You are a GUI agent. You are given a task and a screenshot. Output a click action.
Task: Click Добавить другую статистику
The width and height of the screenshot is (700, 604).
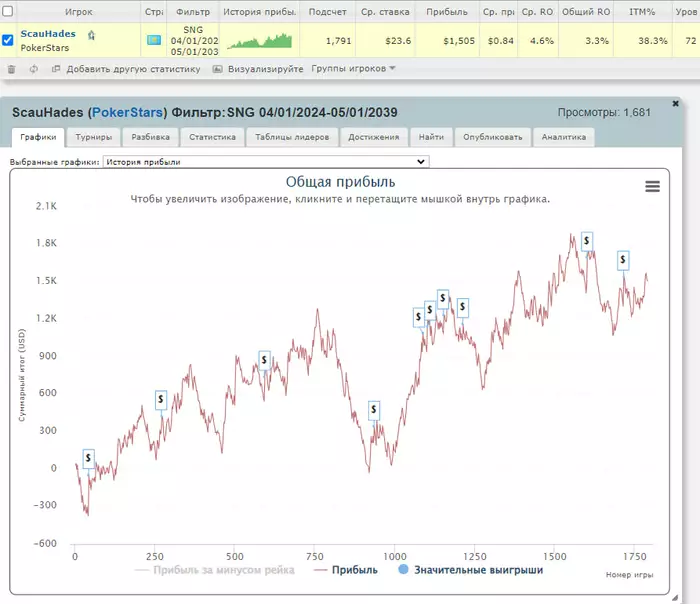coord(133,69)
